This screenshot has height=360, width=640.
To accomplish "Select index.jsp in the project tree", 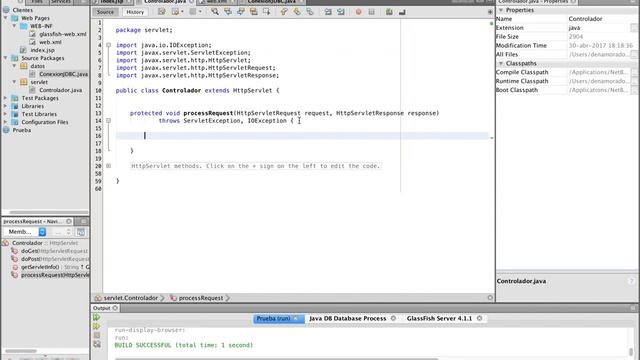I will tap(42, 50).
